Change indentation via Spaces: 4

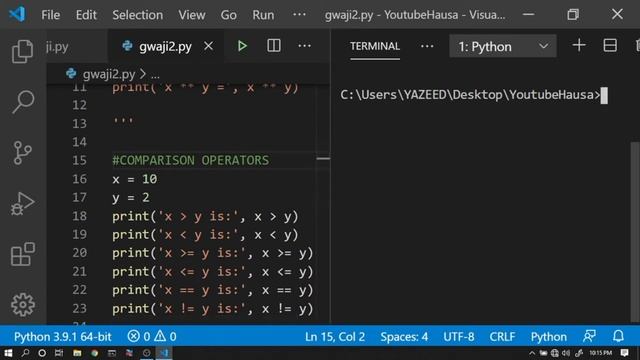click(x=404, y=337)
